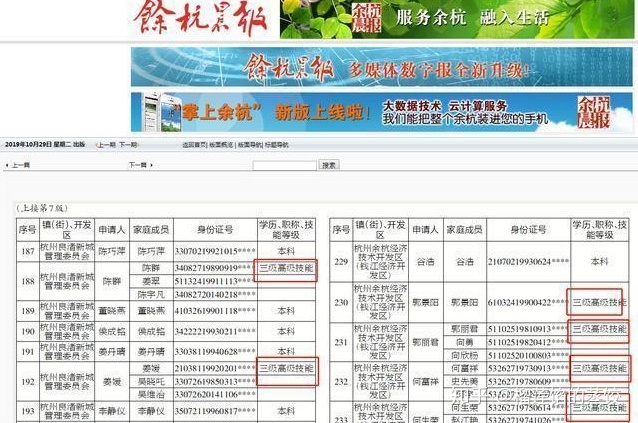Image resolution: width=638 pixels, height=423 pixels.
Task: Click the 余杭晨报 red masthead logo
Action: pos(201,18)
